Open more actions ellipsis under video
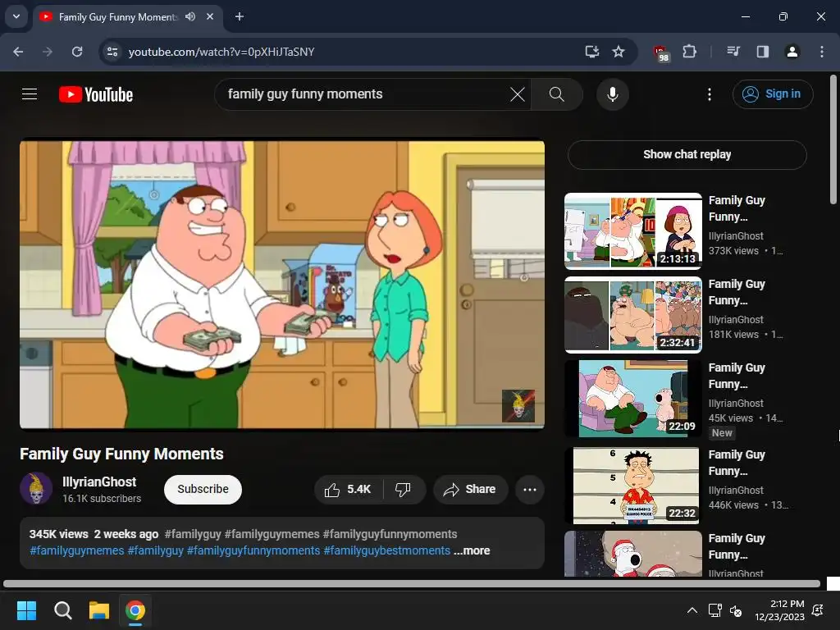The width and height of the screenshot is (840, 630). (530, 489)
